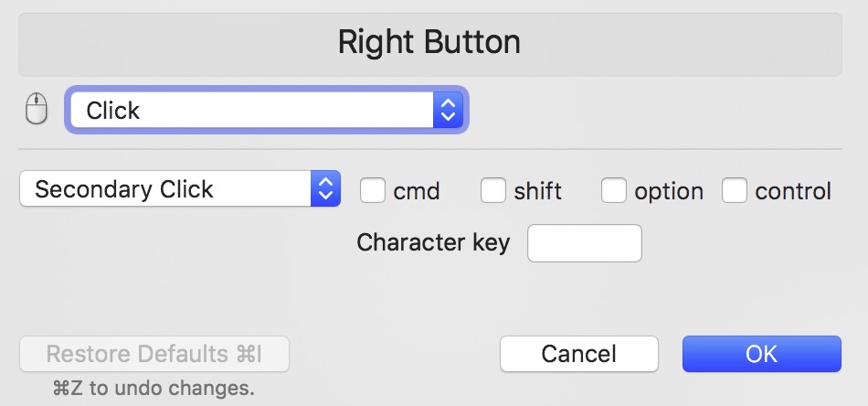This screenshot has width=868, height=406.
Task: Focus the Character key text field
Action: [585, 243]
